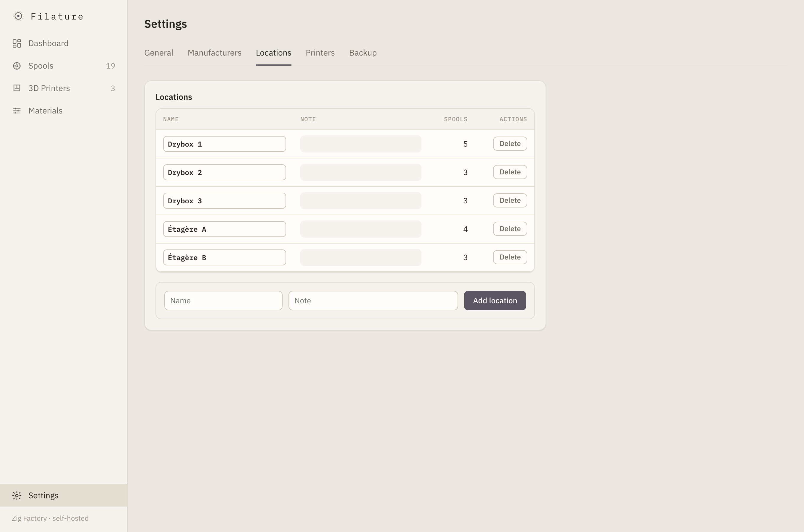Click the Filature logo icon
The image size is (804, 532).
18,16
